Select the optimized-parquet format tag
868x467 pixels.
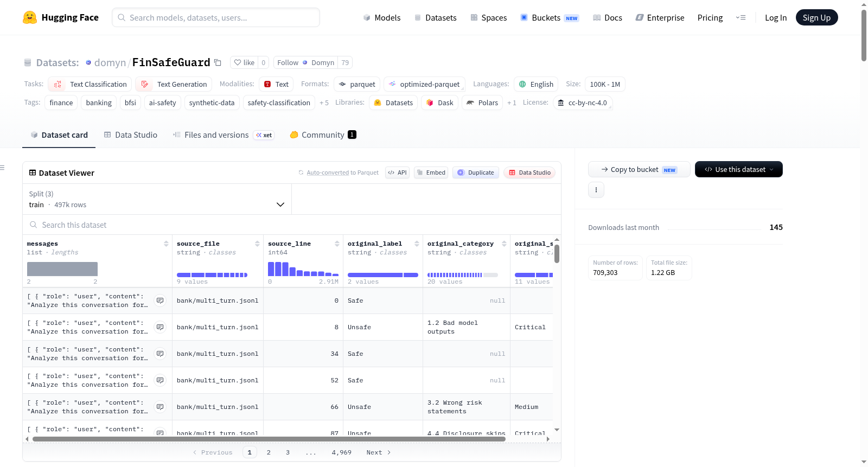click(424, 84)
